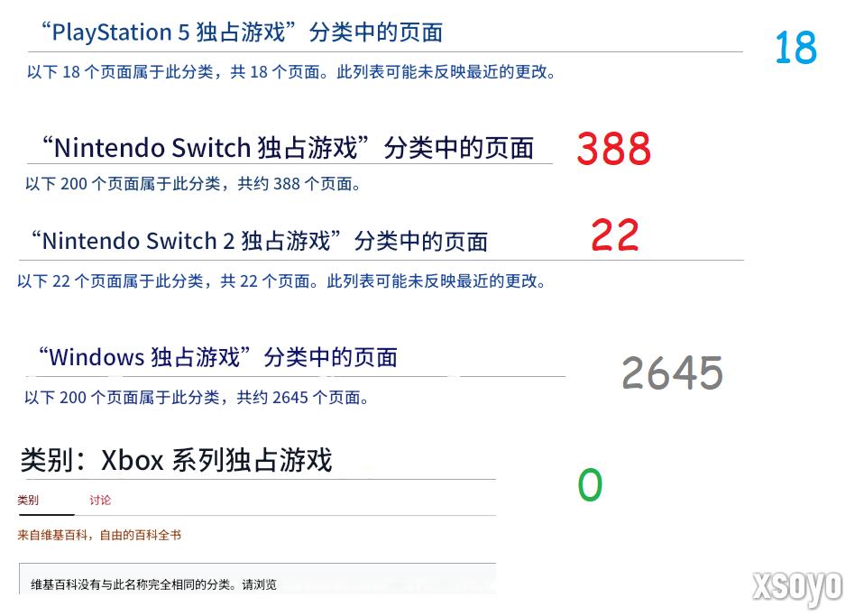Image resolution: width=855 pixels, height=616 pixels.
Task: Click the Nintendo Switch 2 独占游戏 heading
Action: tap(258, 241)
